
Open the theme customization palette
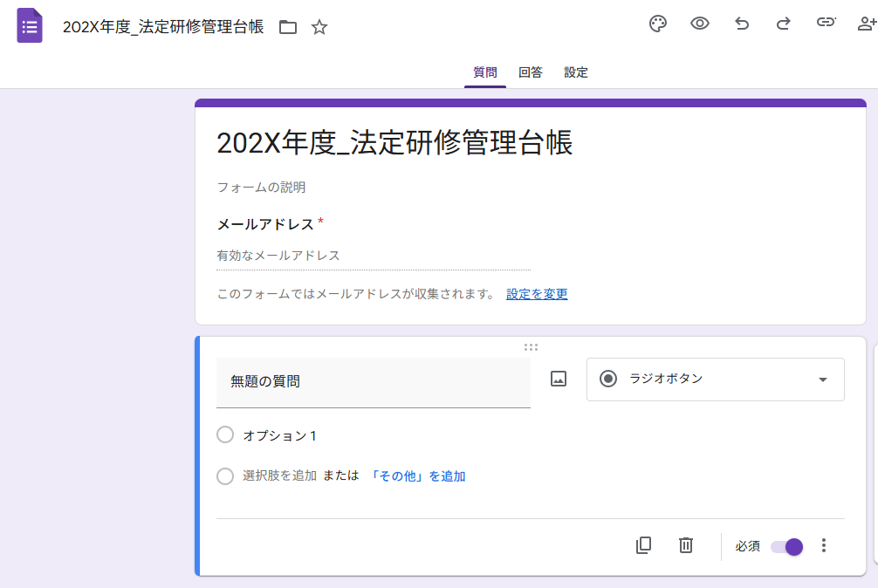pyautogui.click(x=658, y=24)
